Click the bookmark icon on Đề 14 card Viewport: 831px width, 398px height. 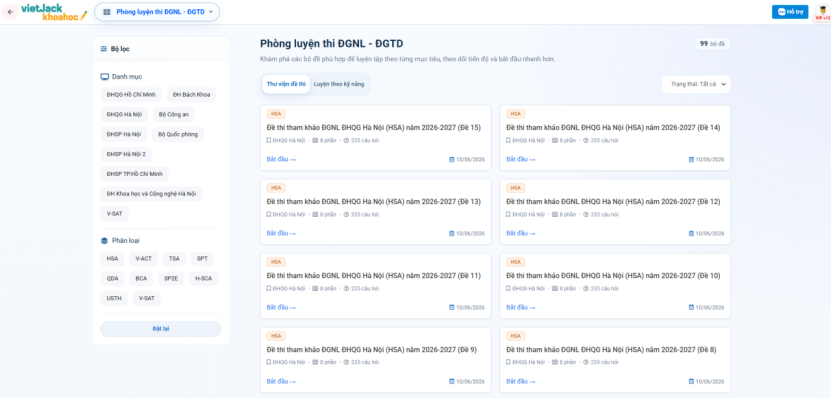508,141
